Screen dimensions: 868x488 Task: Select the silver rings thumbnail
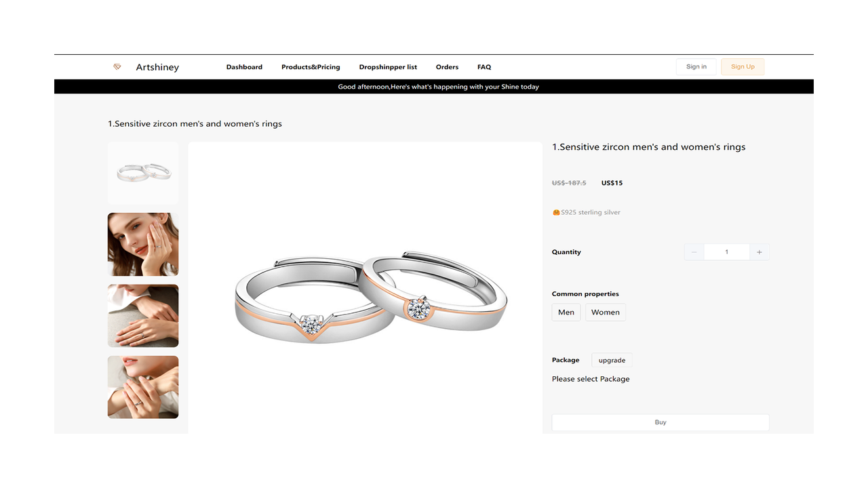coord(143,173)
